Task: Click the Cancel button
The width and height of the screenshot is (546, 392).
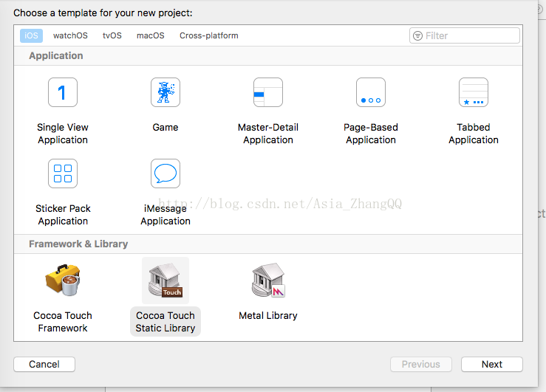Action: (44, 364)
